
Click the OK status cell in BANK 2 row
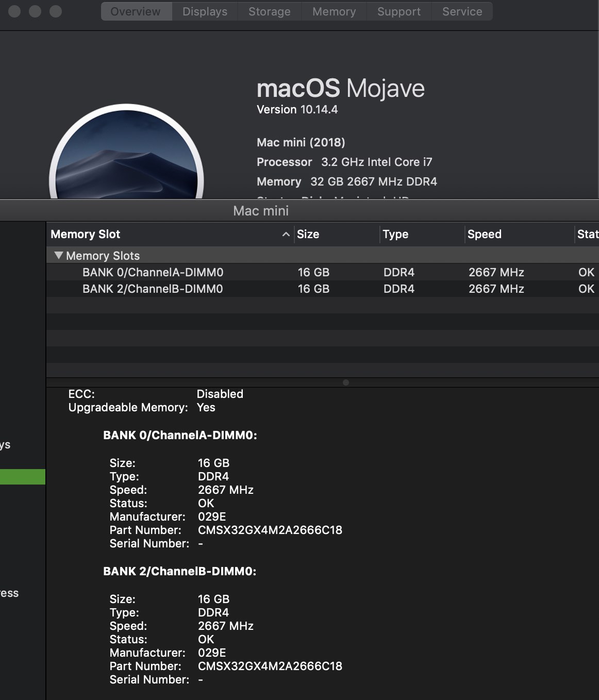[586, 289]
